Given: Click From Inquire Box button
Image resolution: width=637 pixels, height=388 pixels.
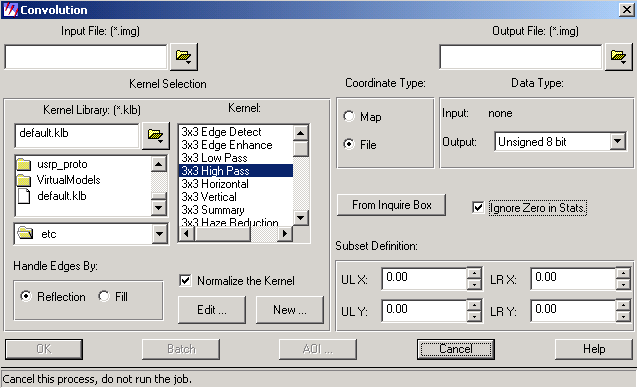Looking at the screenshot, I should point(391,205).
